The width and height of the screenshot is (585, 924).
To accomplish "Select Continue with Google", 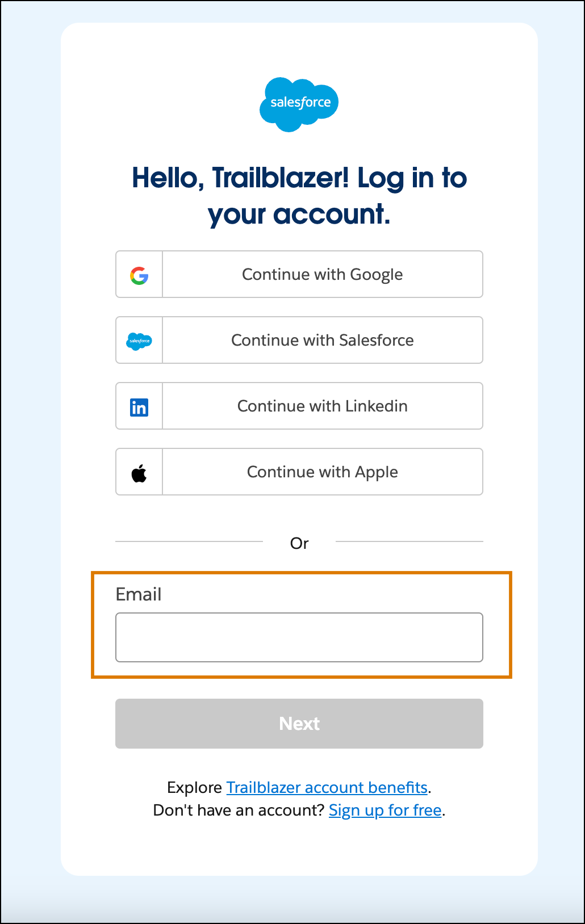I will coord(322,275).
